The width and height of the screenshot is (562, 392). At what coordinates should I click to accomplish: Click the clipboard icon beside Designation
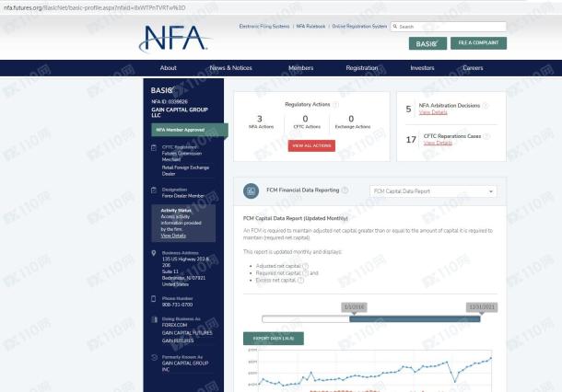[x=154, y=190]
